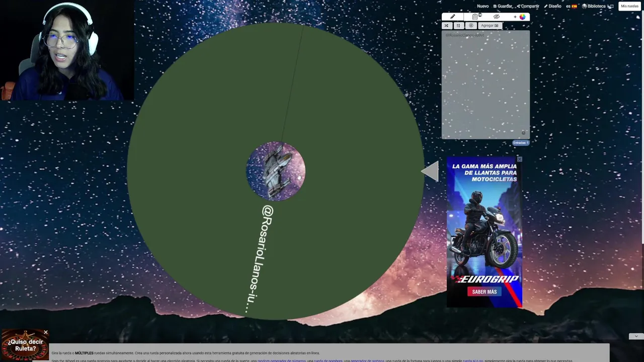Screen dimensions: 644x362
Task: Click the @RosarioLlanos wheel entry label
Action: point(260,259)
